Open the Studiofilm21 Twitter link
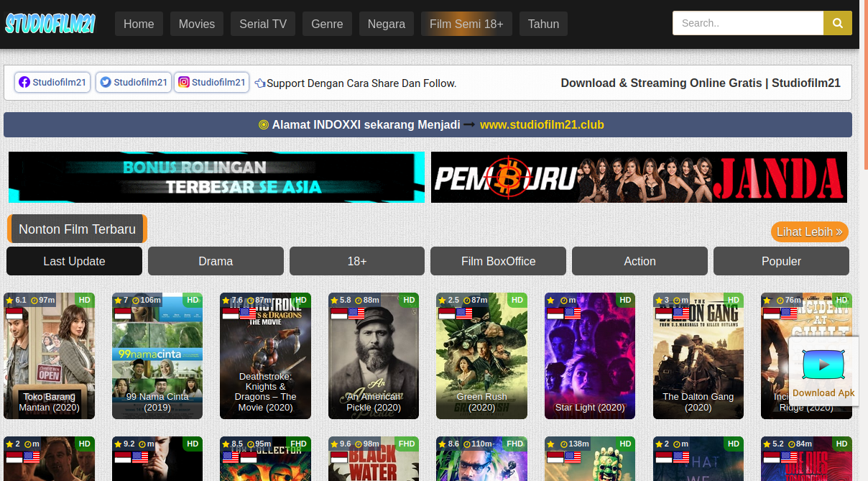Viewport: 868px width, 481px height. (134, 82)
